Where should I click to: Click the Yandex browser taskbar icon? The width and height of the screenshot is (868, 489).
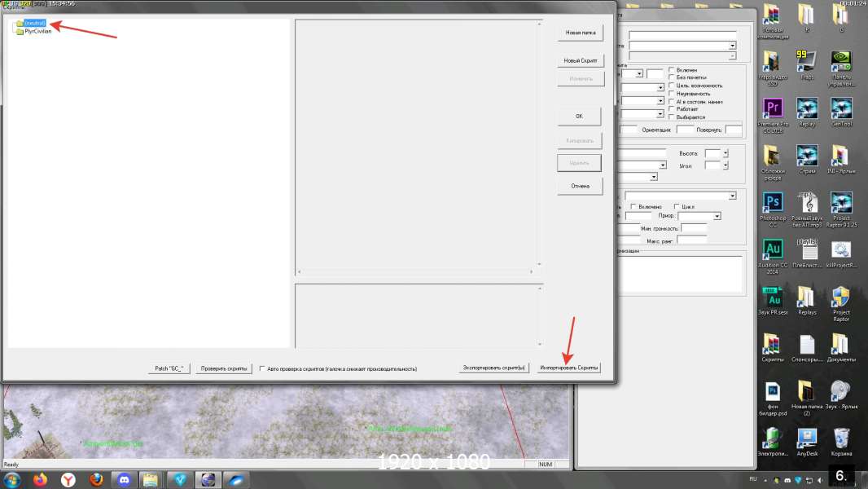click(x=68, y=479)
